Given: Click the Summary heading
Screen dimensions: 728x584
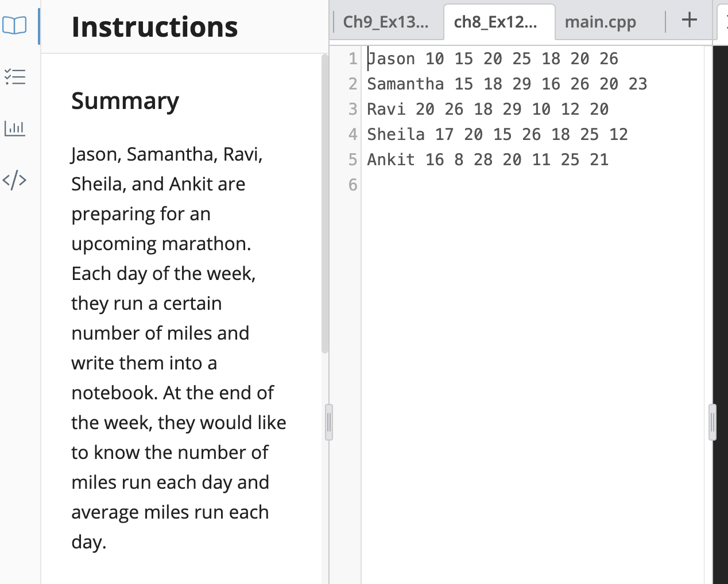Looking at the screenshot, I should pos(125,101).
